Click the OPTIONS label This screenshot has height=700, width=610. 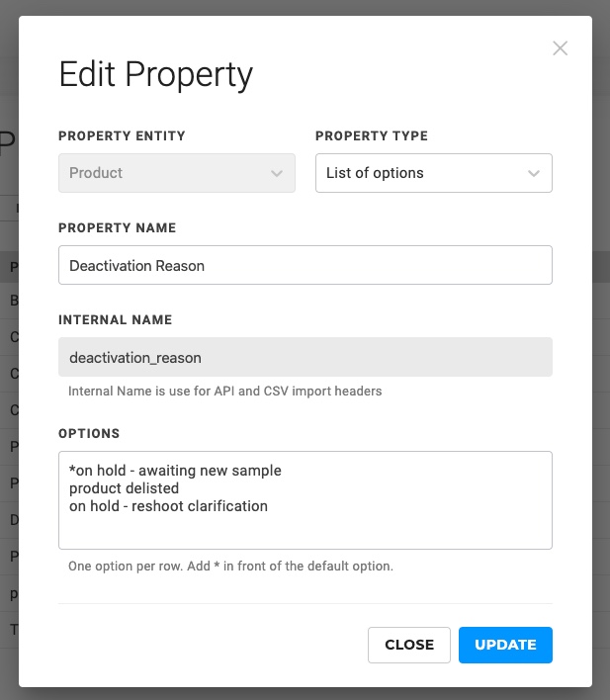(89, 434)
